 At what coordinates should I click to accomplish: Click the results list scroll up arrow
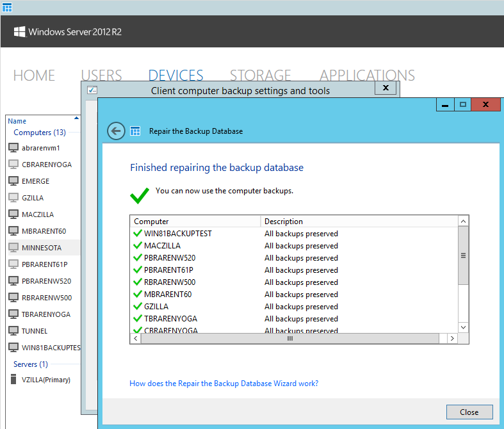tap(463, 221)
